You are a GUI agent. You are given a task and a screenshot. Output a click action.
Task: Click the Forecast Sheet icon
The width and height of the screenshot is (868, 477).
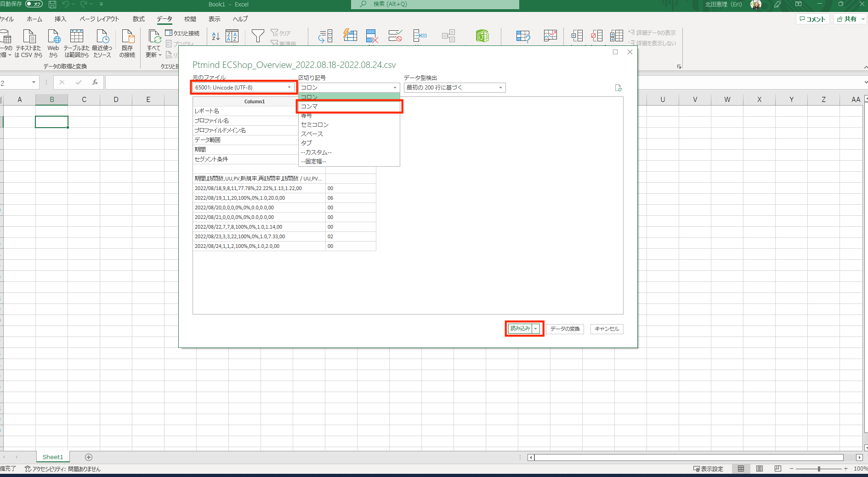(550, 36)
